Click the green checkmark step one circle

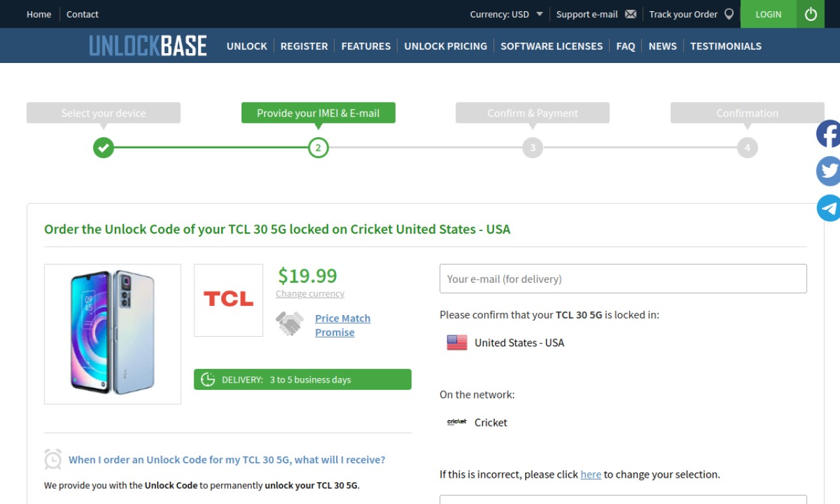click(103, 148)
